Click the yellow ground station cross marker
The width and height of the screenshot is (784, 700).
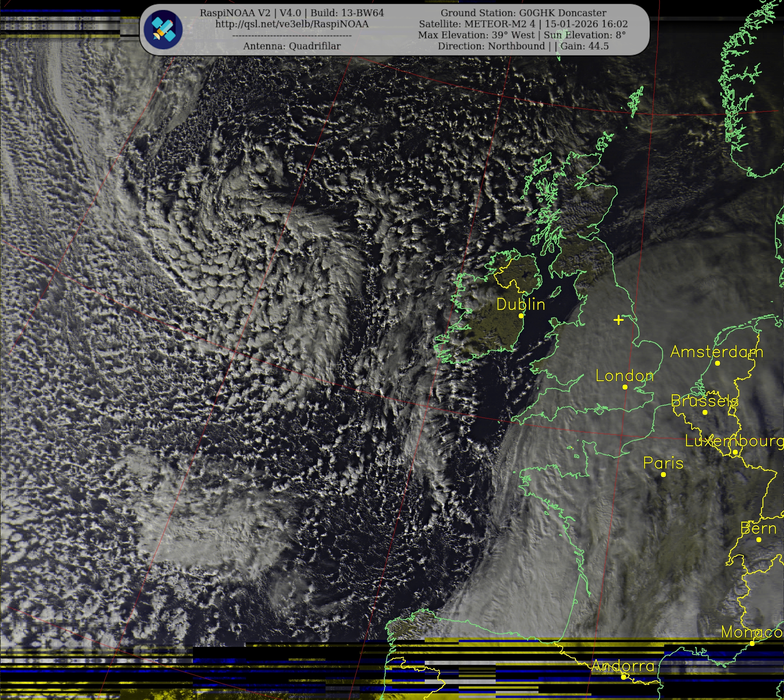click(618, 319)
